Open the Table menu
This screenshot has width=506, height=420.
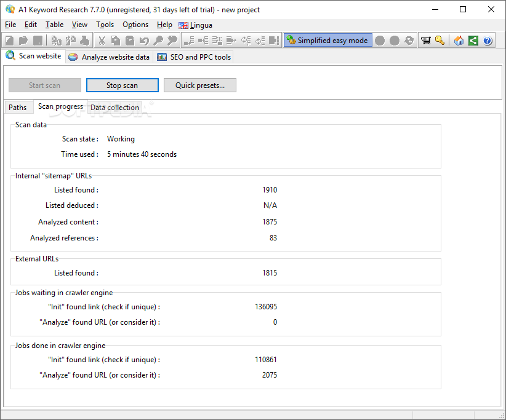coord(54,25)
